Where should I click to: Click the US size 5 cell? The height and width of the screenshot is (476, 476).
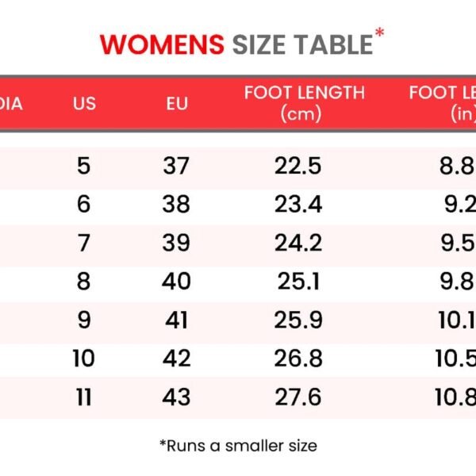pos(84,166)
